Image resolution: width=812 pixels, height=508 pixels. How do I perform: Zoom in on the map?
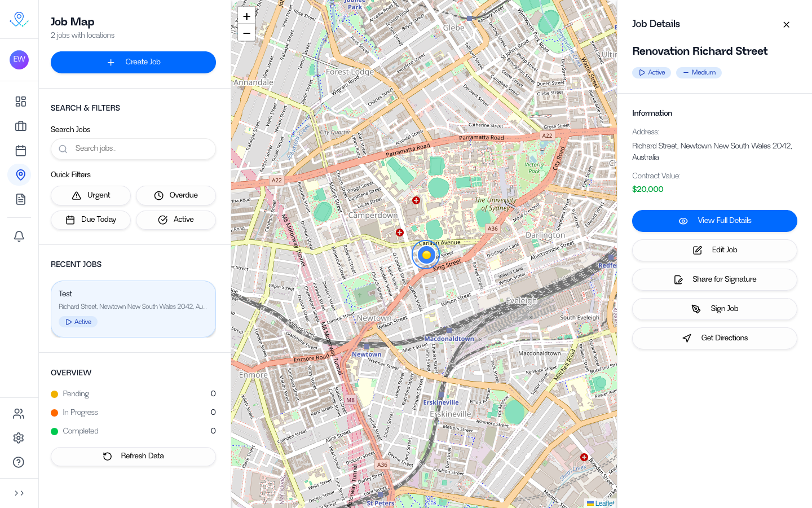(246, 16)
